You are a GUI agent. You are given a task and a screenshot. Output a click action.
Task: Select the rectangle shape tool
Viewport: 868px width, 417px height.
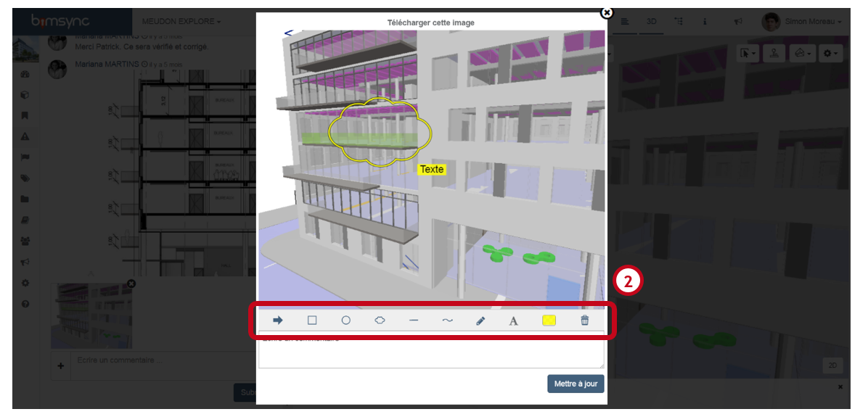[312, 320]
